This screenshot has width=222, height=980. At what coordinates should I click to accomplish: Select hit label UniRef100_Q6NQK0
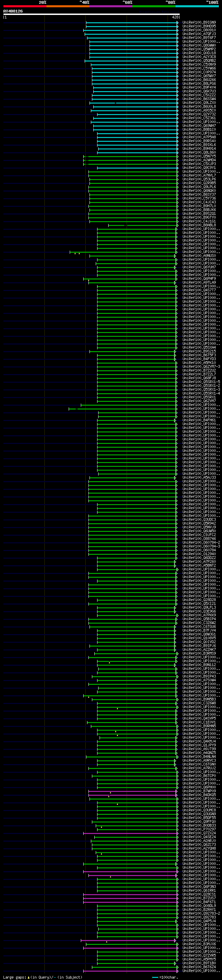pyautogui.click(x=199, y=191)
